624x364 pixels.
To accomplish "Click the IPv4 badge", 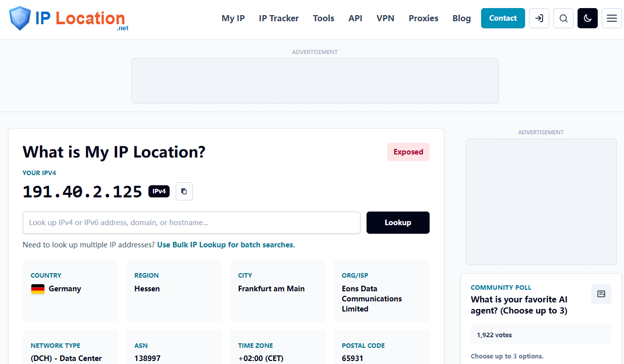I will [x=159, y=191].
